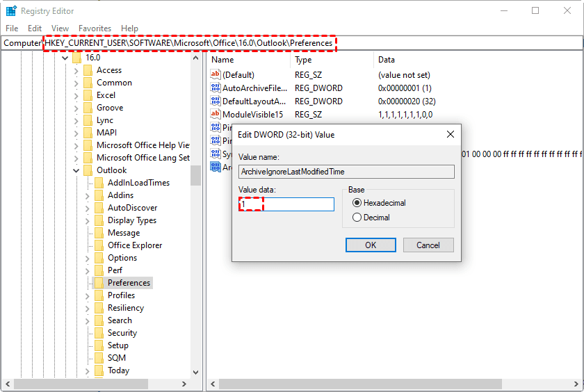The width and height of the screenshot is (584, 392).
Task: Click the Access folder icon
Action: (x=88, y=70)
